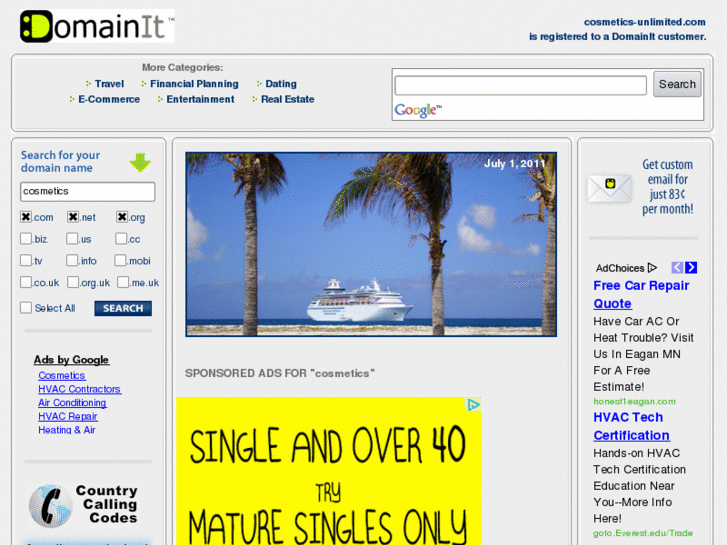Viewport: 727px width, 545px height.
Task: Open the E-Commerce category
Action: click(x=109, y=99)
